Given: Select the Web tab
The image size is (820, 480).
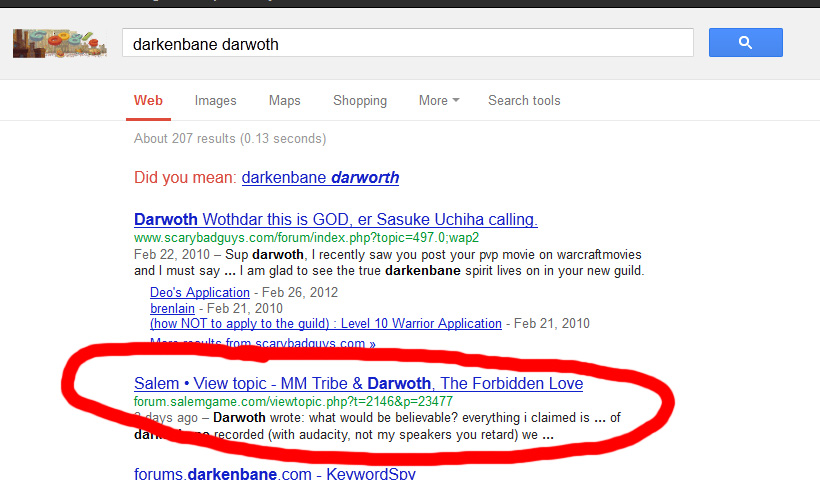Looking at the screenshot, I should [148, 100].
